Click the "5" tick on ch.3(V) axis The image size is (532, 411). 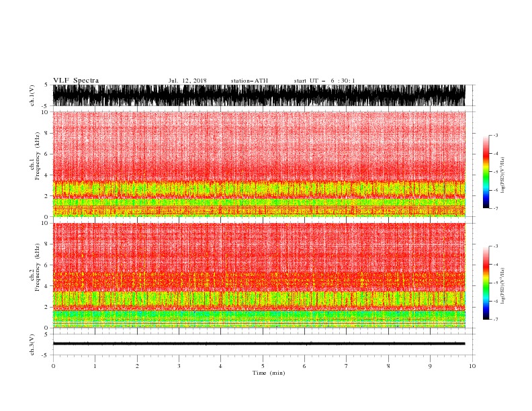46,334
